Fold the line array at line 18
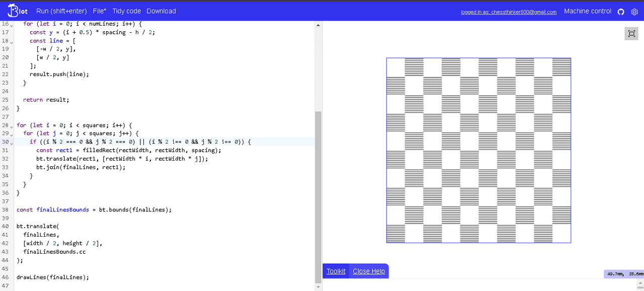 click(12, 41)
